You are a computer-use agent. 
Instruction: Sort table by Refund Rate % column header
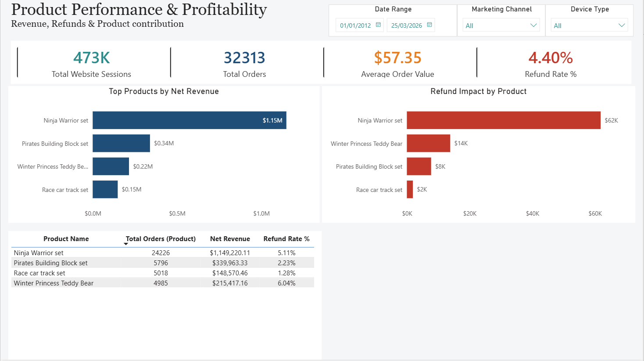click(x=286, y=239)
